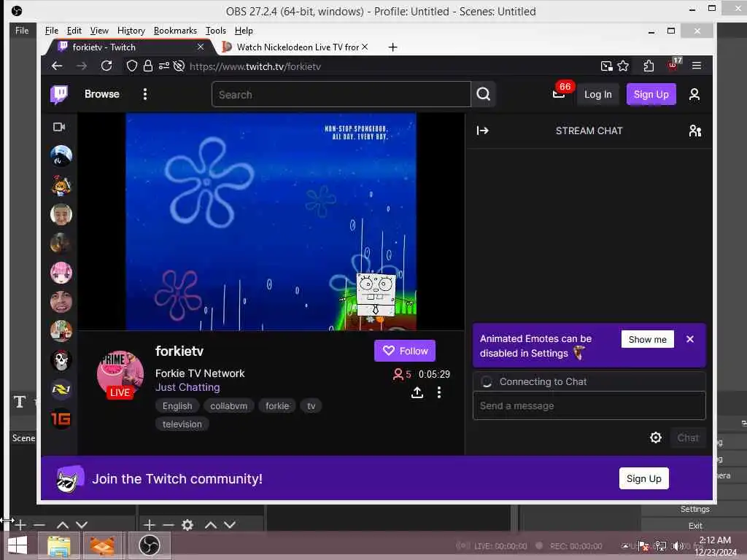Open the browser Edit menu

tap(74, 31)
